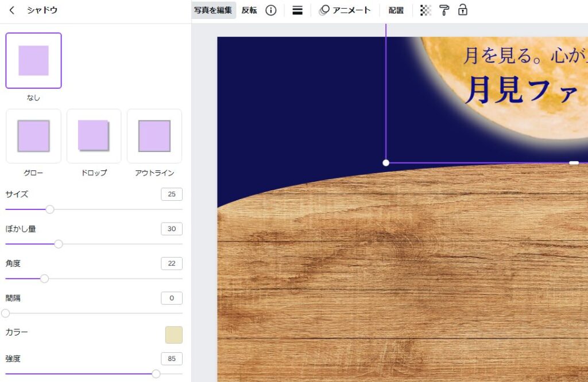
Task: Select the copy style paint roller icon
Action: (x=444, y=10)
